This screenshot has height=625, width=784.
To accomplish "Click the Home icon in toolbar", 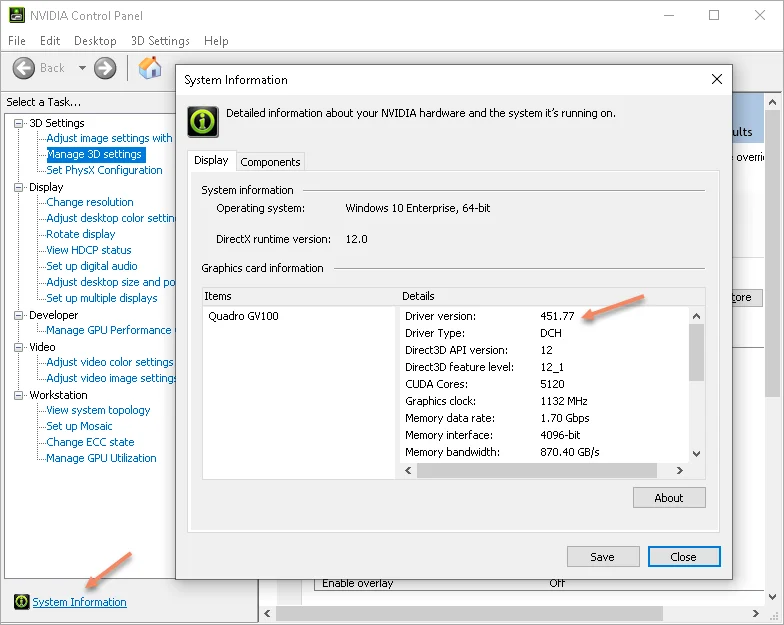I will [x=150, y=68].
